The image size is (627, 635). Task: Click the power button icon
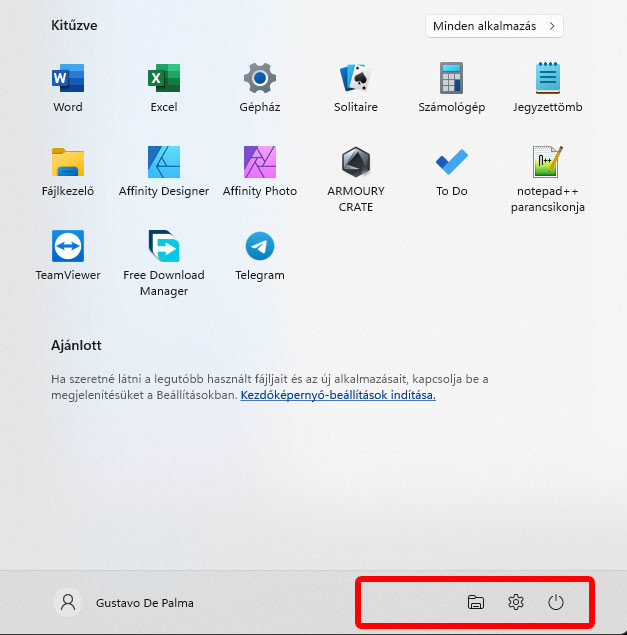556,602
